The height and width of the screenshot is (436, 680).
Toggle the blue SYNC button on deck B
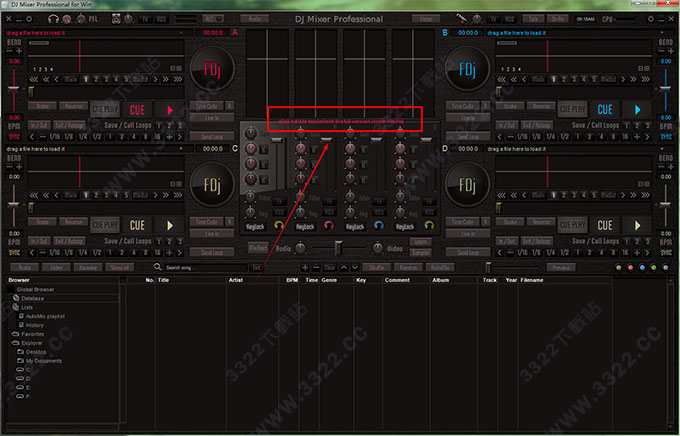(666, 137)
